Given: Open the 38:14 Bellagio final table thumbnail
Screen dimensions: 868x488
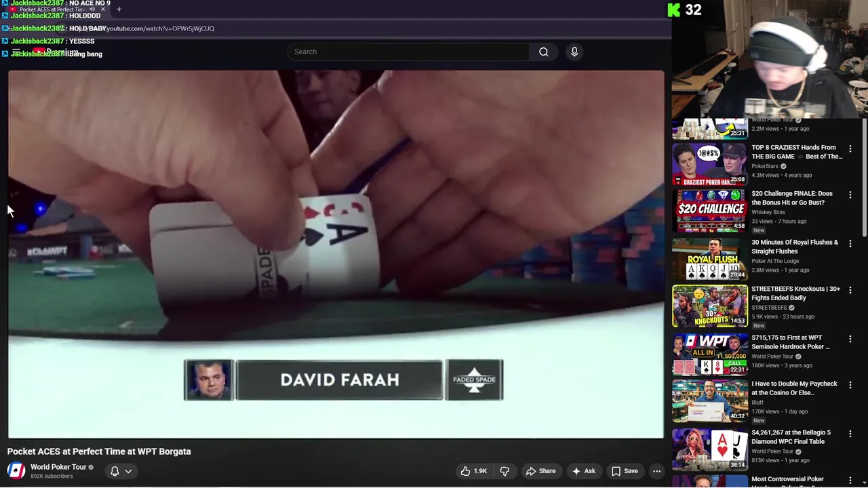Looking at the screenshot, I should point(709,449).
